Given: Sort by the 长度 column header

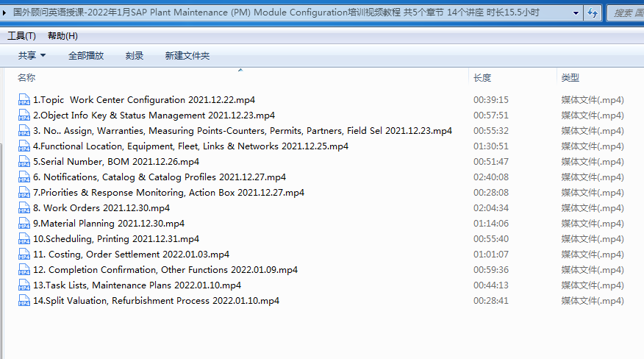Looking at the screenshot, I should (x=482, y=78).
